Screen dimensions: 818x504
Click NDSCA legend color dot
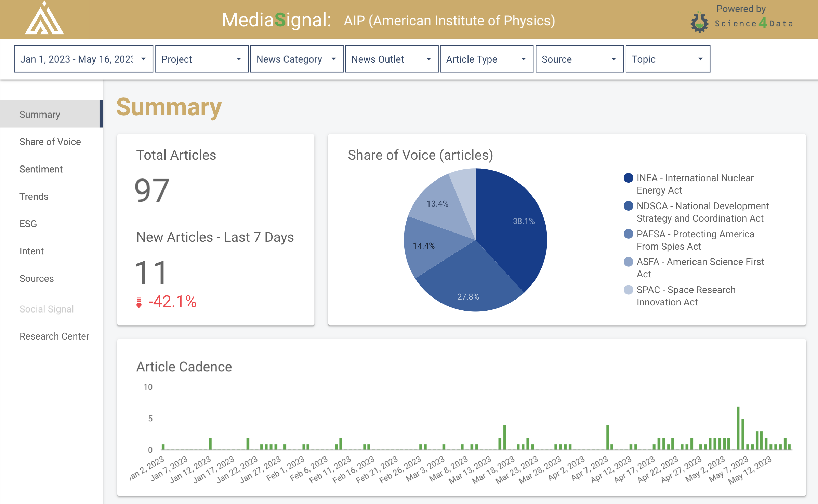click(x=628, y=206)
